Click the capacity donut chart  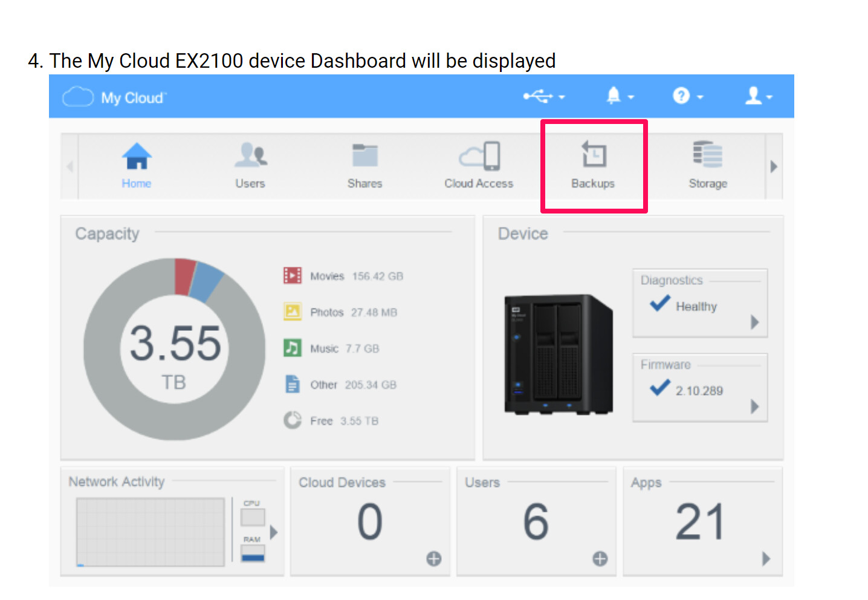coord(175,349)
